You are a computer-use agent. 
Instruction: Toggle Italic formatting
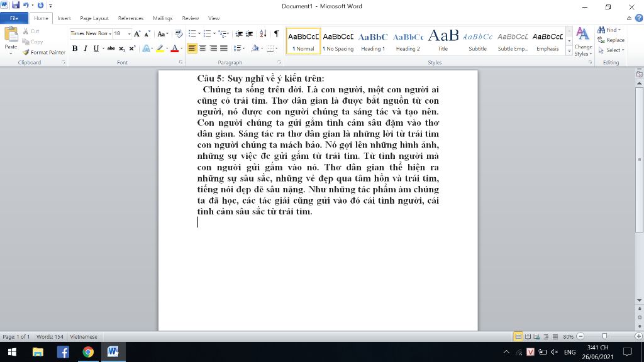point(86,48)
